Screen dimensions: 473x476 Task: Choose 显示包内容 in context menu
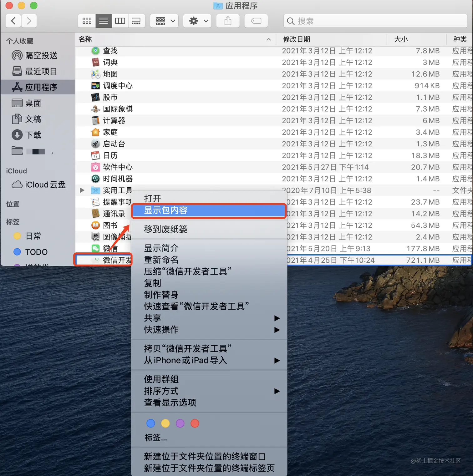(209, 210)
